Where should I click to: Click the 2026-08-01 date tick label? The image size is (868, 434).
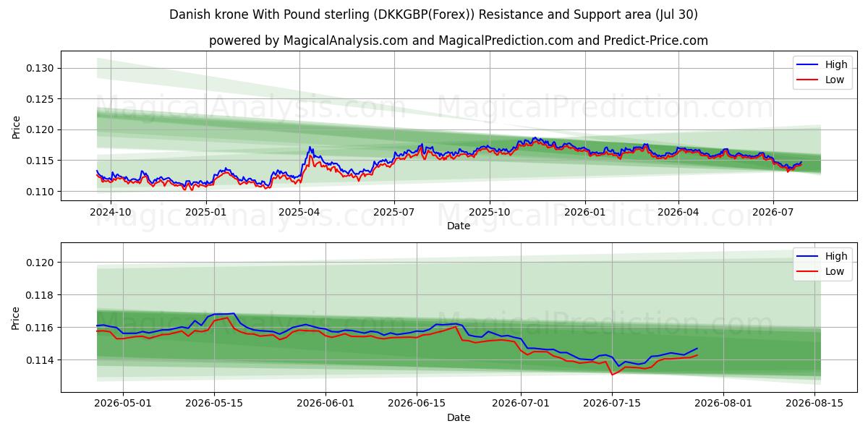(x=723, y=404)
